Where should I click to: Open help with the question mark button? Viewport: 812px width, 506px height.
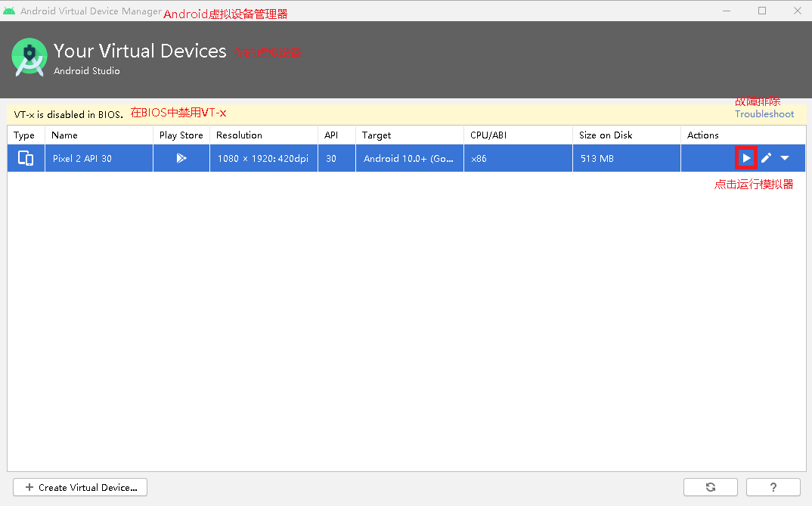[x=773, y=487]
